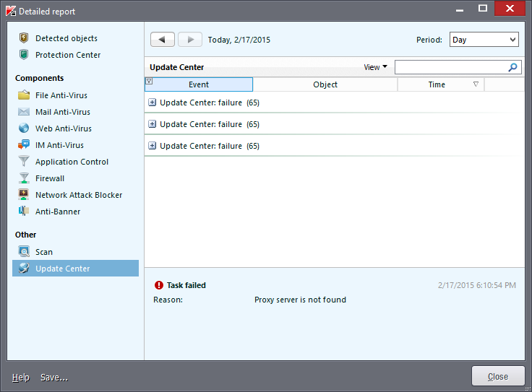Select Firewall component
The height and width of the screenshot is (392, 532).
pyautogui.click(x=50, y=178)
